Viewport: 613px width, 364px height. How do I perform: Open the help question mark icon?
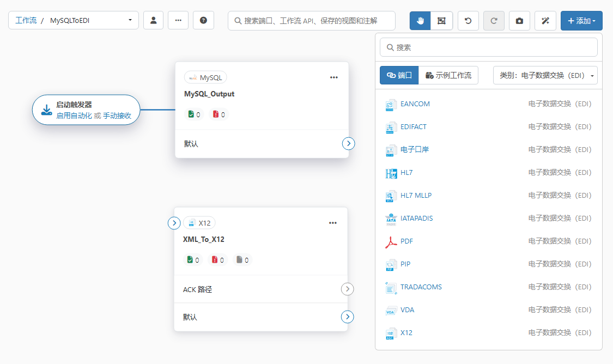[x=203, y=21]
